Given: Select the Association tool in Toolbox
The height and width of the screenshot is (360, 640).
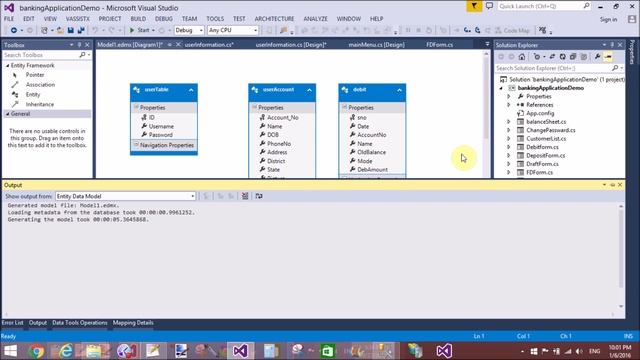Looking at the screenshot, I should (40, 85).
